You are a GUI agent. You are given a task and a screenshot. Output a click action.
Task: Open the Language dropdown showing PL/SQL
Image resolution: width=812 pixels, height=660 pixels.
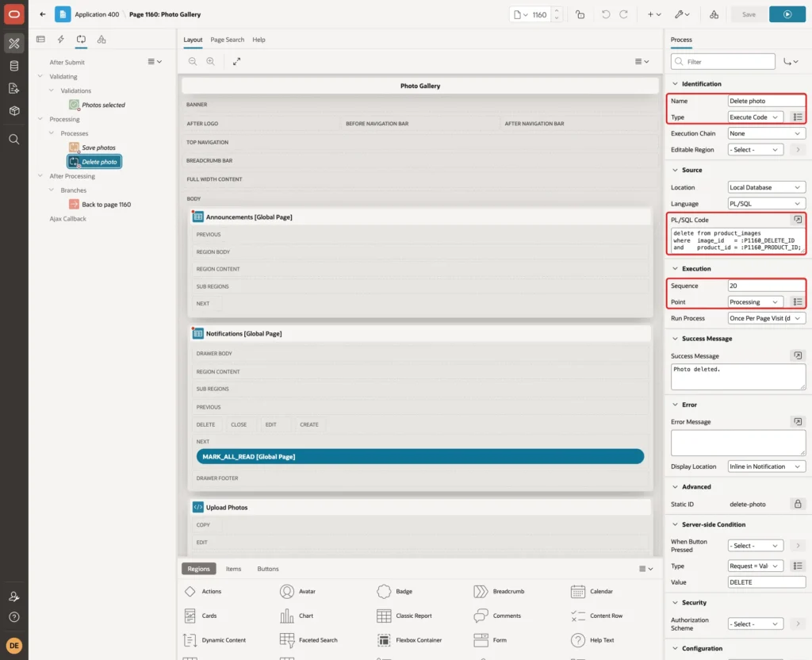pos(766,204)
